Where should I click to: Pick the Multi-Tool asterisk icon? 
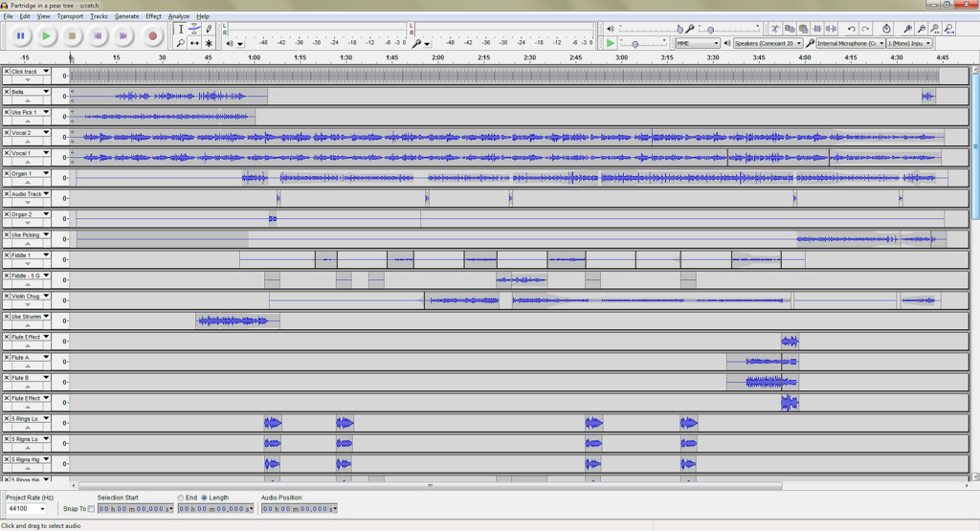(209, 43)
